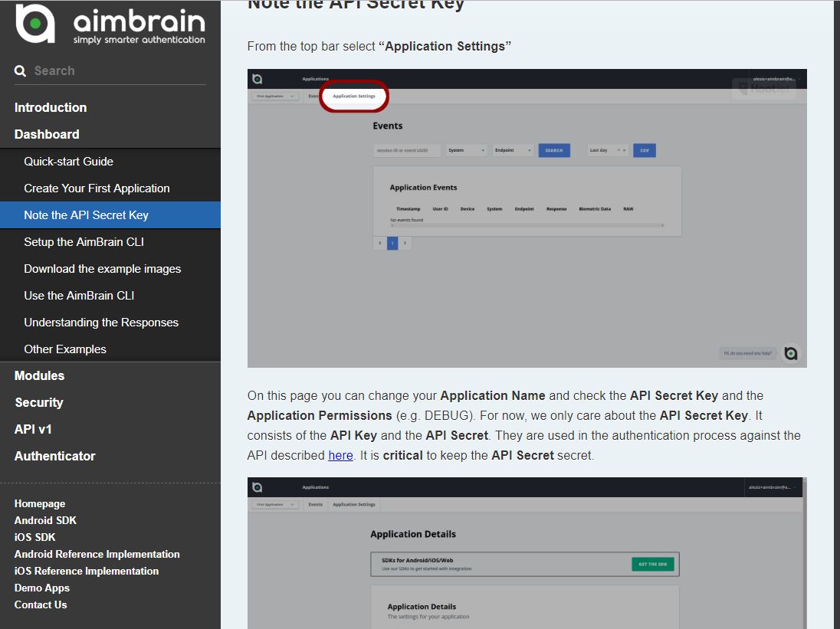Follow the "here" API link
The image size is (840, 629).
[341, 456]
